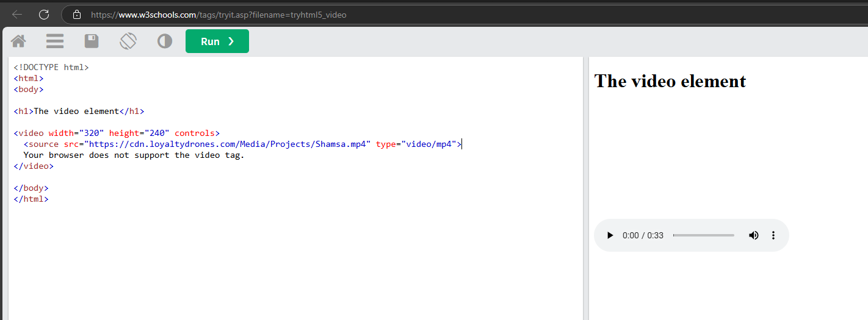This screenshot has width=868, height=320.
Task: Click the browser back arrow
Action: 17,15
